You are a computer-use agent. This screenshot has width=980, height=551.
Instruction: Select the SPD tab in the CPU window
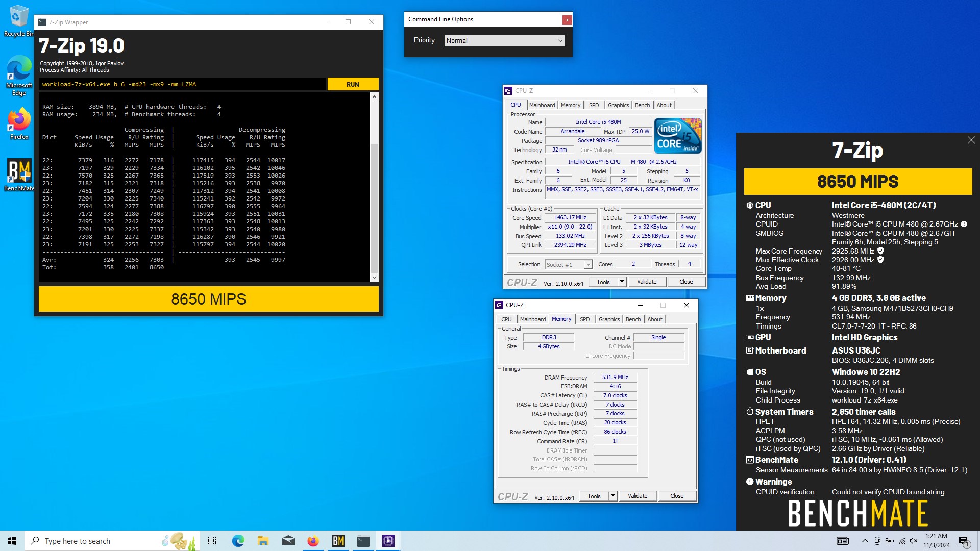point(594,105)
